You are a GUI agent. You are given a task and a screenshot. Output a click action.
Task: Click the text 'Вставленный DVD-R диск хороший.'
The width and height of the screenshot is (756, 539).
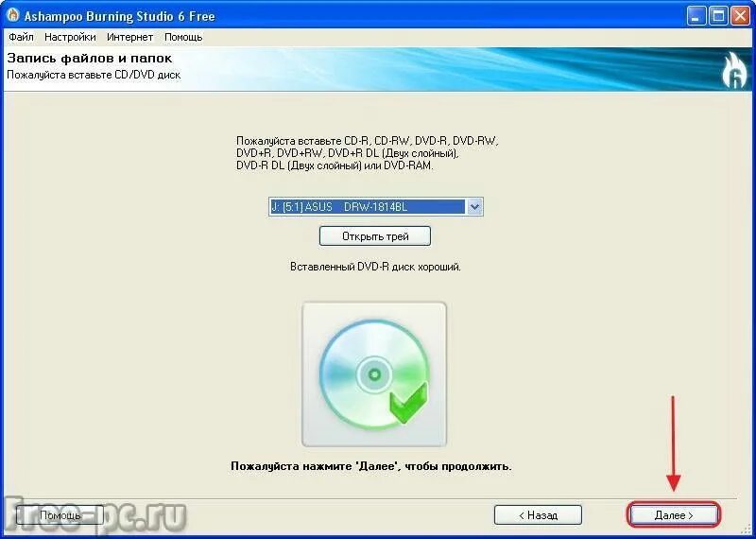tap(375, 267)
